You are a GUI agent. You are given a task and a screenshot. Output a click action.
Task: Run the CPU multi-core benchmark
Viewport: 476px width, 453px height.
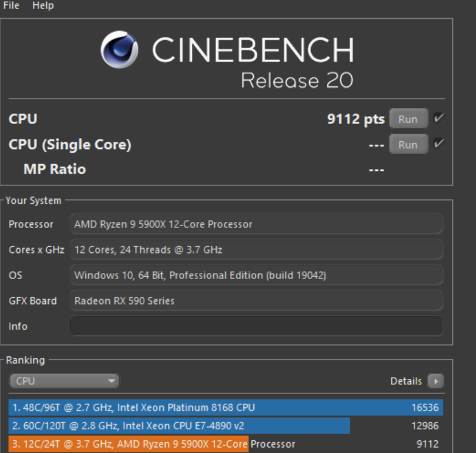click(x=408, y=119)
